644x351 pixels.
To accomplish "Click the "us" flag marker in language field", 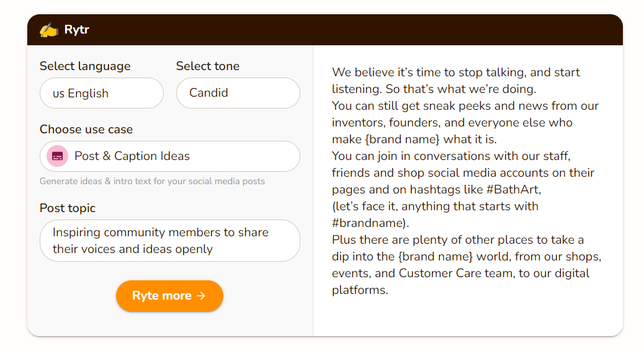I will (58, 94).
